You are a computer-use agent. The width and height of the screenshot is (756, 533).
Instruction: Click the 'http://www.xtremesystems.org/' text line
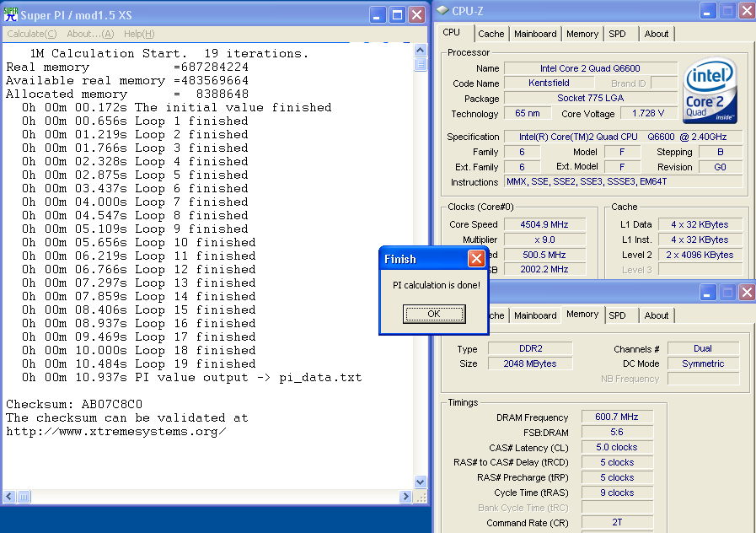coord(115,431)
